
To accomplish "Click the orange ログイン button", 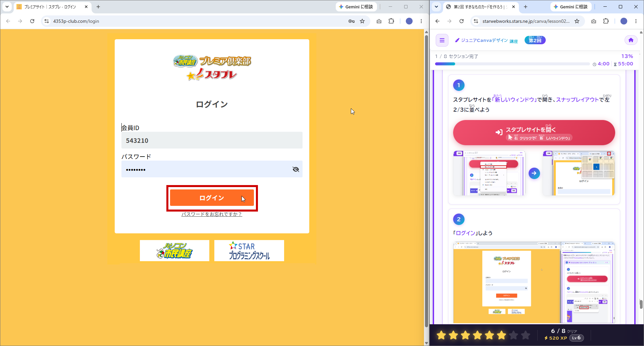I will pos(212,198).
